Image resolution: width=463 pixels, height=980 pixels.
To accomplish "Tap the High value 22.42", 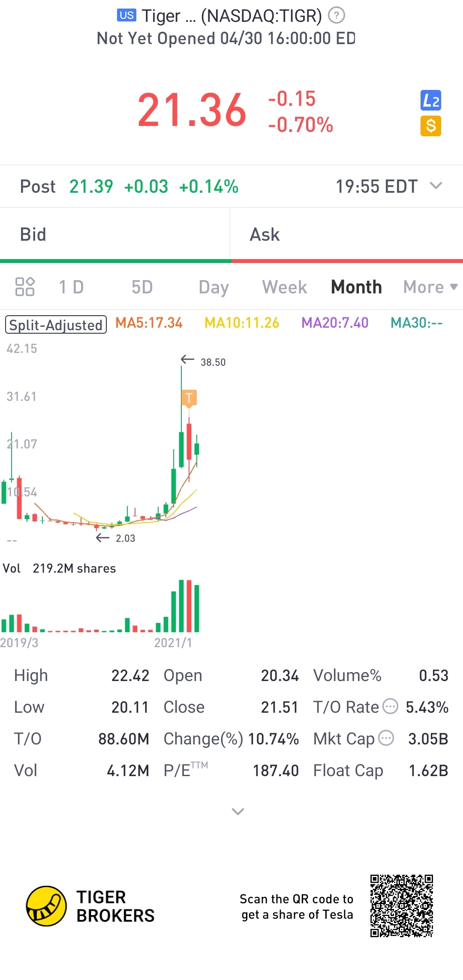I will pyautogui.click(x=130, y=675).
